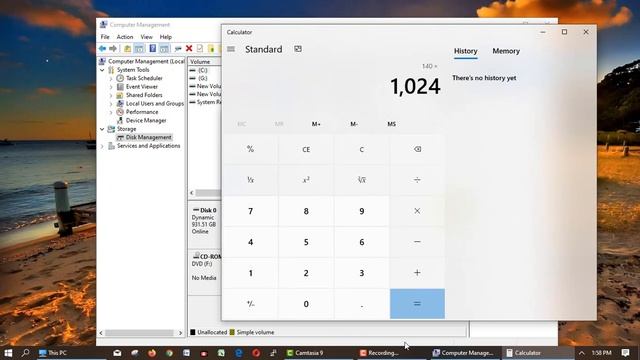The image size is (640, 360).
Task: Click the blue Help question-mark toolbar icon
Action: (153, 49)
